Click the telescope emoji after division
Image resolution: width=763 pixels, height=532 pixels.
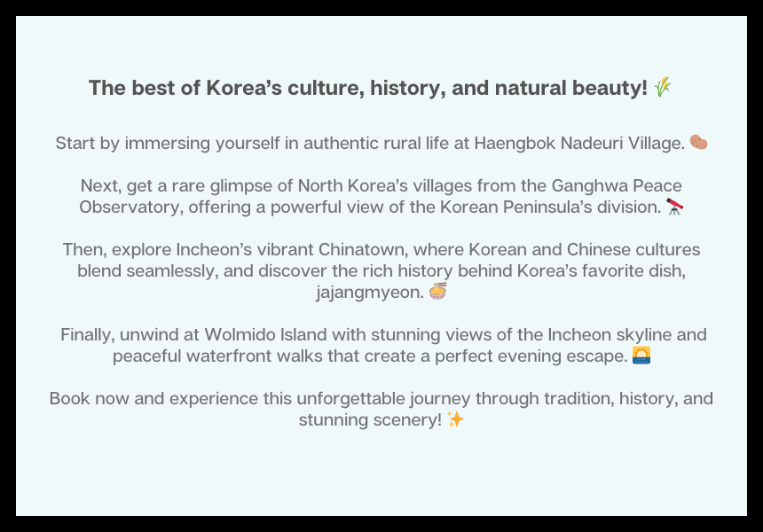click(675, 207)
